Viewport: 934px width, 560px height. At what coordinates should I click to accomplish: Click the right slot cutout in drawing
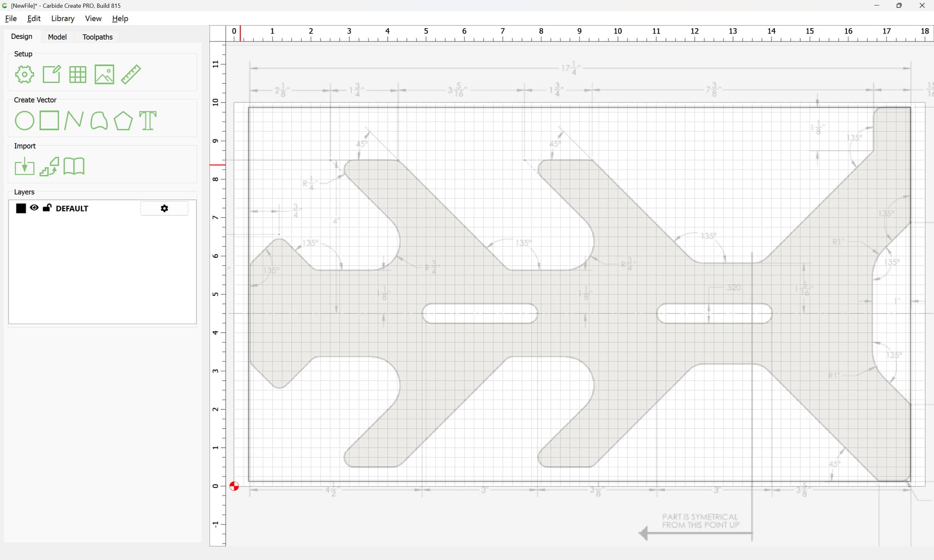tap(714, 314)
